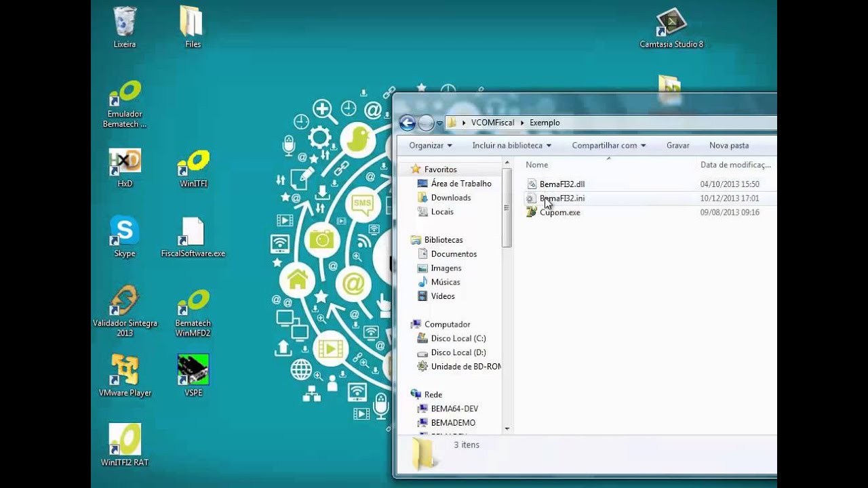Open Área de Trabalho in Favoritos
This screenshot has width=868, height=488.
(x=461, y=184)
